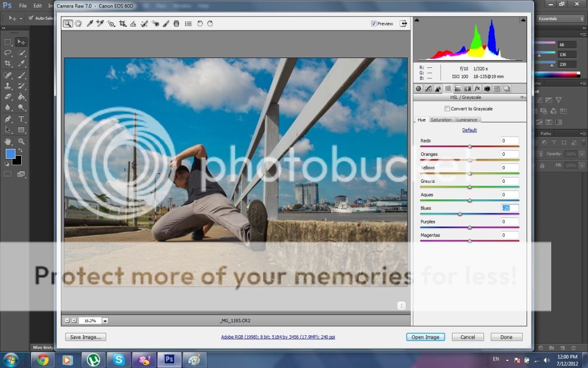Open Google Chrome from taskbar
This screenshot has width=588, height=368.
click(42, 360)
